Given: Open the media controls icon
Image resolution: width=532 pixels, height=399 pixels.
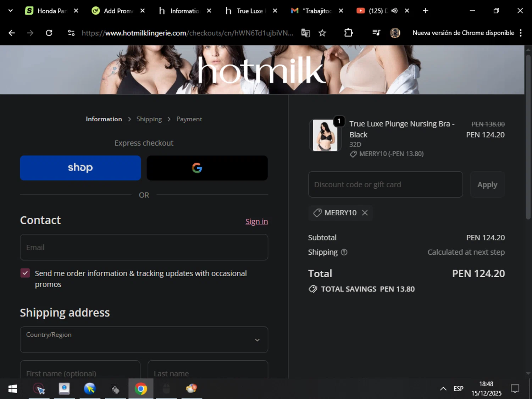Looking at the screenshot, I should coord(376,33).
